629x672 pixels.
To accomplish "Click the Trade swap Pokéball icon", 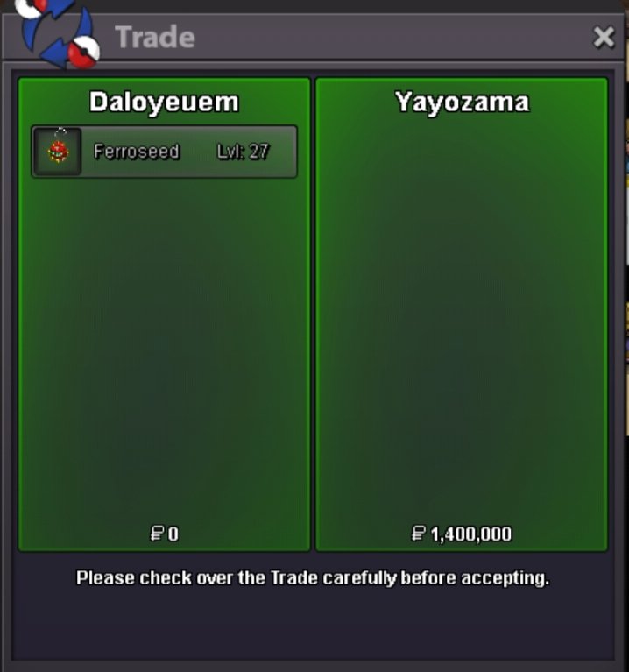I will pos(58,33).
